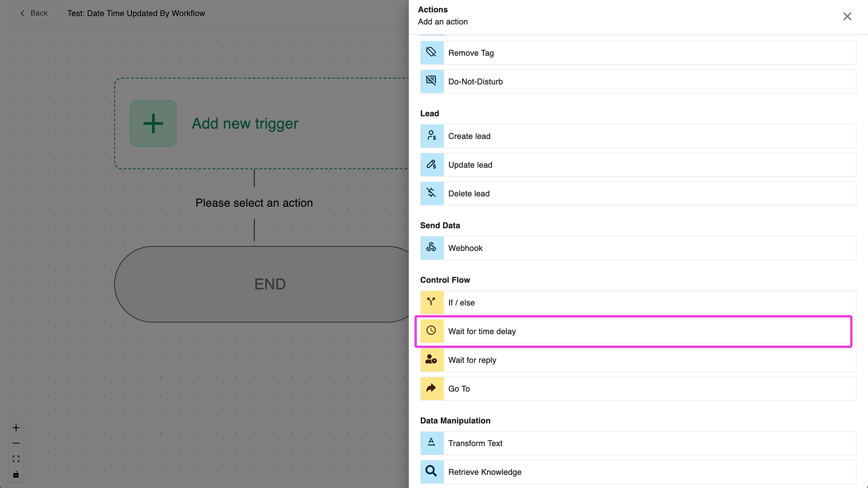The width and height of the screenshot is (868, 488).
Task: Choose the Go To arrow icon
Action: pos(432,389)
